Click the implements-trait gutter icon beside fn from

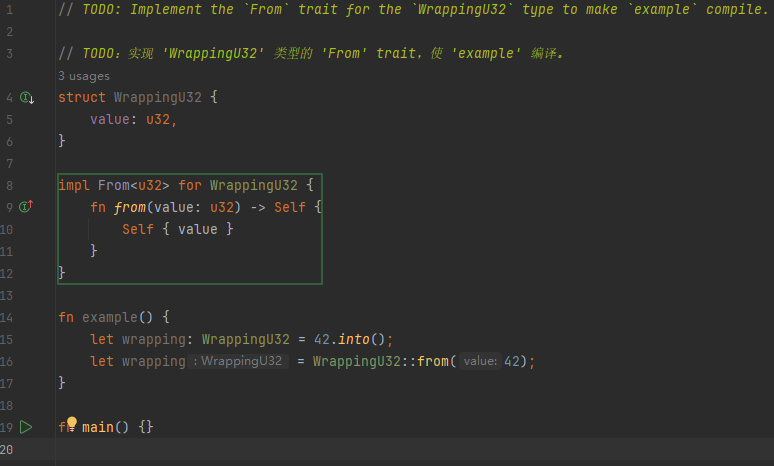(26, 207)
